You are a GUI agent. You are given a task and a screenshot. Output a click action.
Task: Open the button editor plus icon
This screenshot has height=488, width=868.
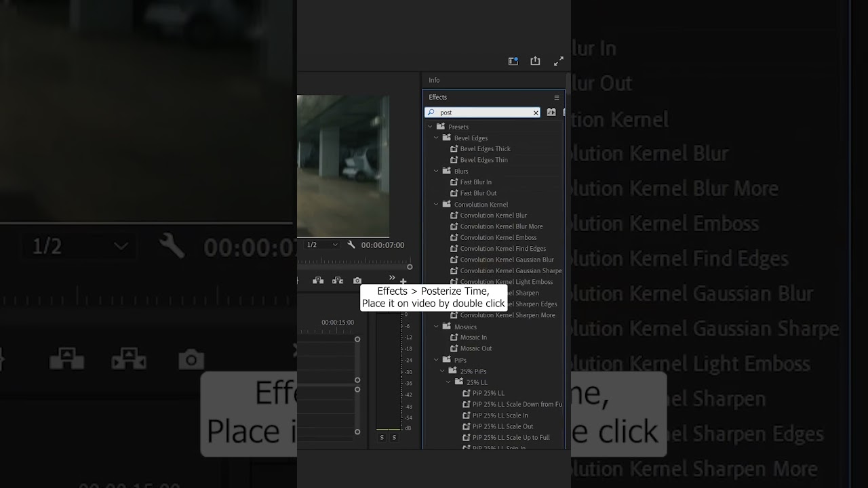coord(403,281)
